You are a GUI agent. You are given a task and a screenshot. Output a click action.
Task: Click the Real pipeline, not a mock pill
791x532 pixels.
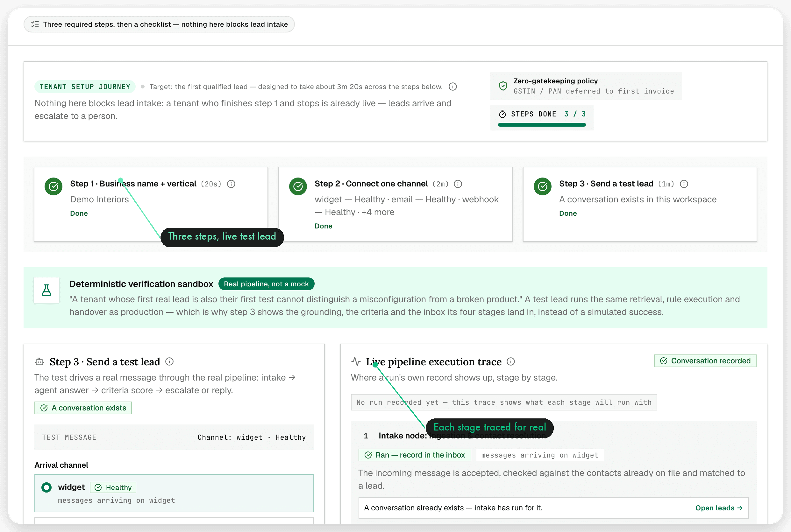coord(267,284)
